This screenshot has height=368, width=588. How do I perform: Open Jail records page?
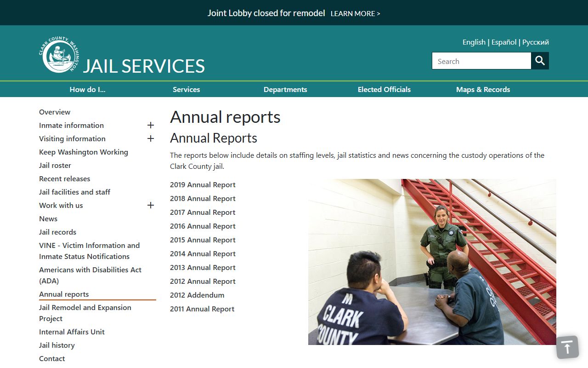[x=57, y=232]
